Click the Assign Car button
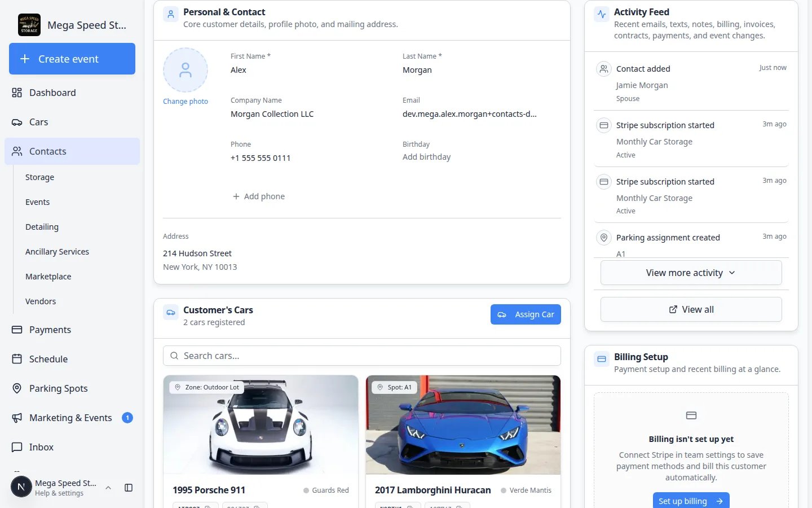The image size is (812, 508). (526, 314)
